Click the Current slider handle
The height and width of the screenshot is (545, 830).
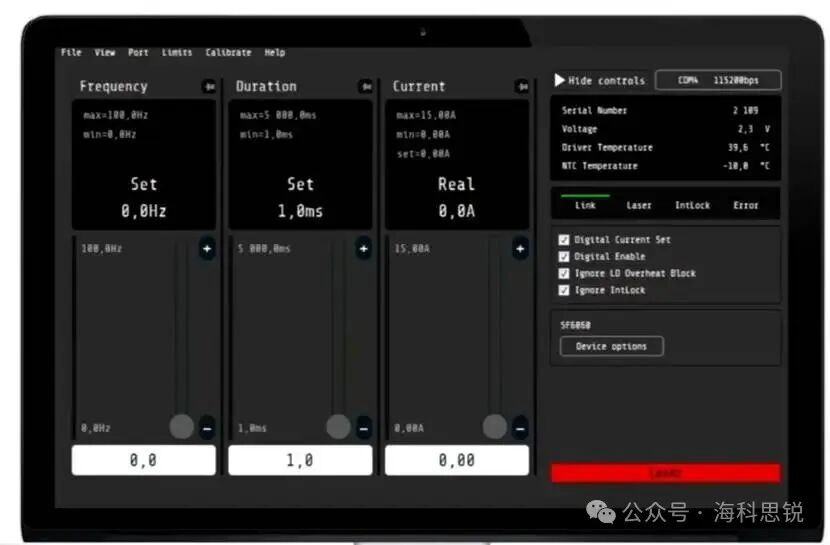coord(495,427)
